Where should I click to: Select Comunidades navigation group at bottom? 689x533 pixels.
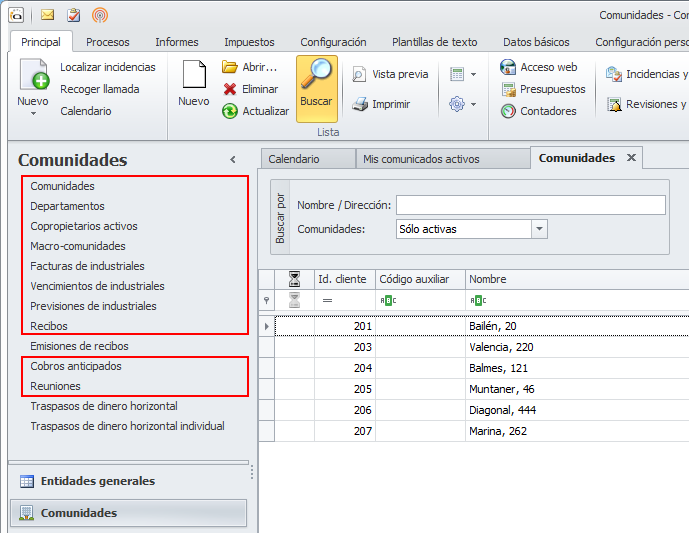click(128, 513)
